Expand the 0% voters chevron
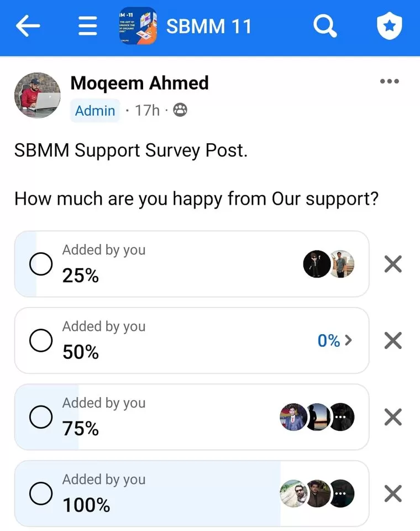Screen dimensions: 420x531 (x=335, y=341)
